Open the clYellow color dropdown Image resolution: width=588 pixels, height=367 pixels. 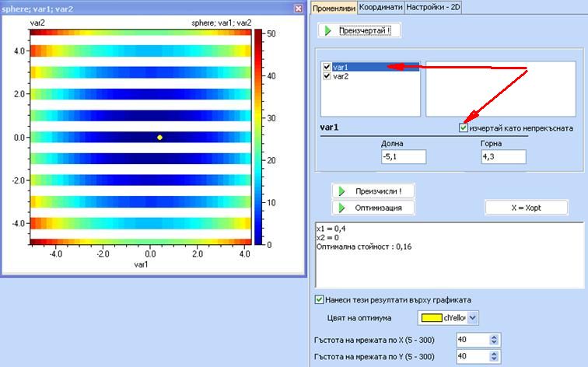pyautogui.click(x=474, y=317)
